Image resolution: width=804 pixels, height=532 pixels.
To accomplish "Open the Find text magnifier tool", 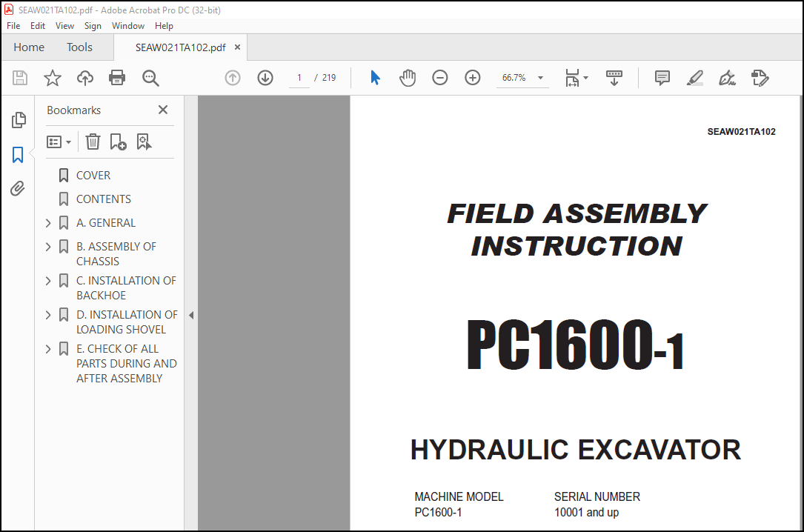I will (150, 78).
